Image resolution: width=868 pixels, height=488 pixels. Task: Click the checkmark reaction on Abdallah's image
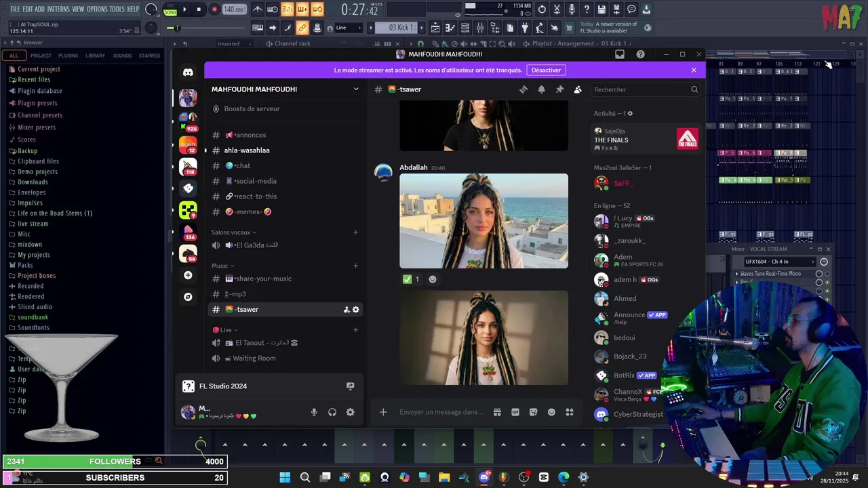(411, 279)
